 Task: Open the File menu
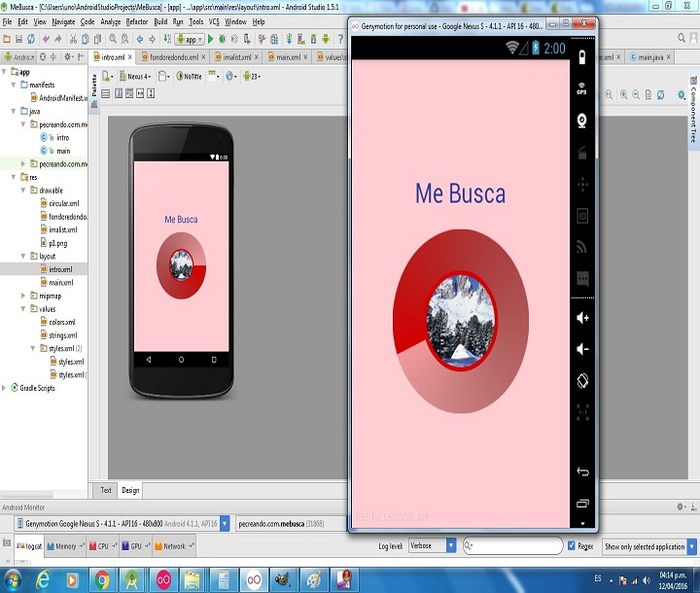[x=7, y=22]
